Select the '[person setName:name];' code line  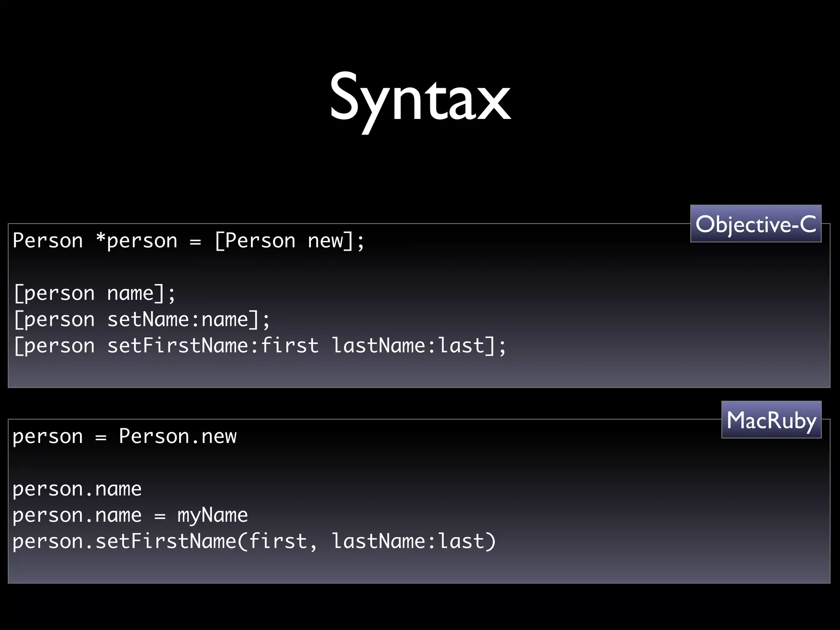(142, 320)
